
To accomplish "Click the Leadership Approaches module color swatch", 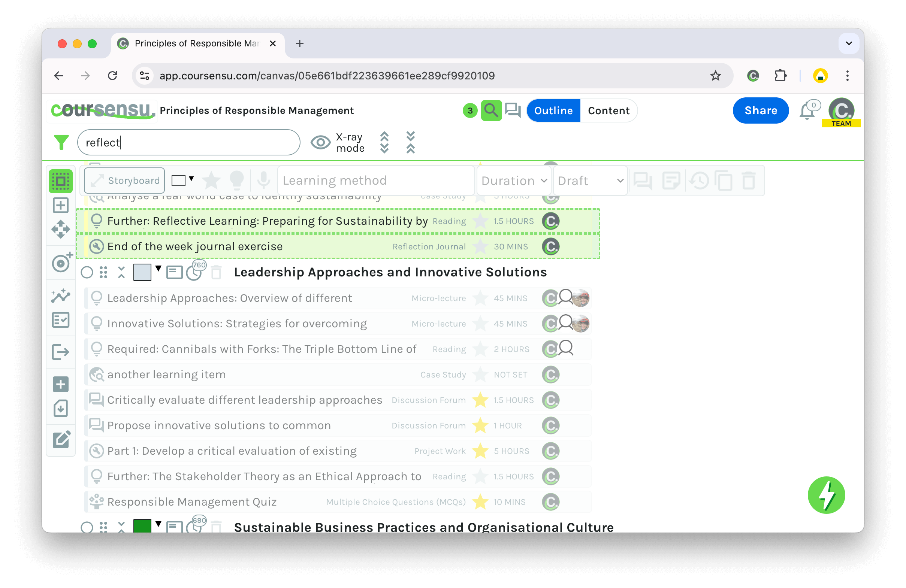I will [x=142, y=272].
